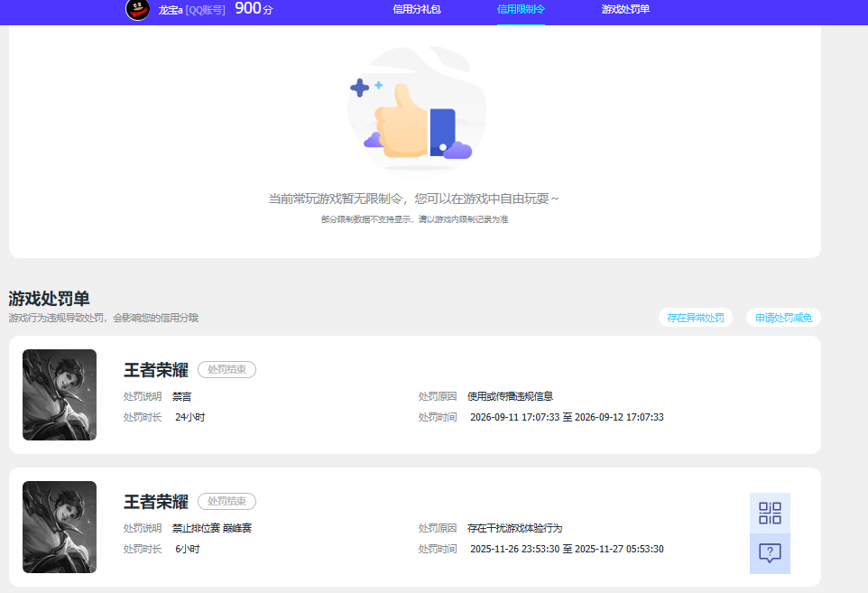The image size is (868, 593).
Task: Click the 处罚结束 badge on 6小时 card
Action: pos(227,501)
